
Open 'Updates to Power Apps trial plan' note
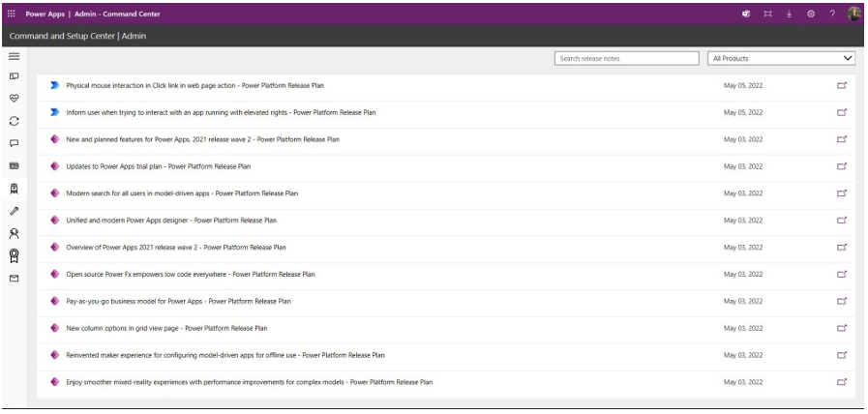coord(158,166)
